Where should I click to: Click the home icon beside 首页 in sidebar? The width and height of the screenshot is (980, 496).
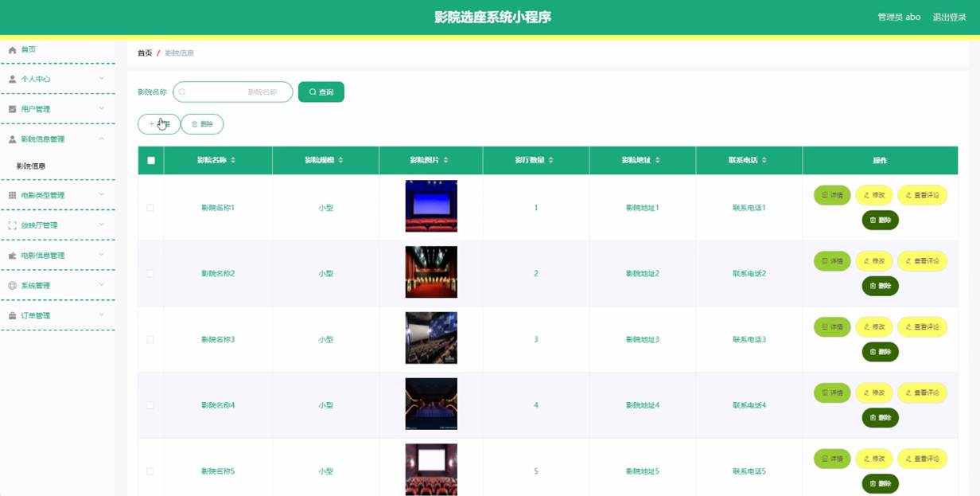point(12,50)
